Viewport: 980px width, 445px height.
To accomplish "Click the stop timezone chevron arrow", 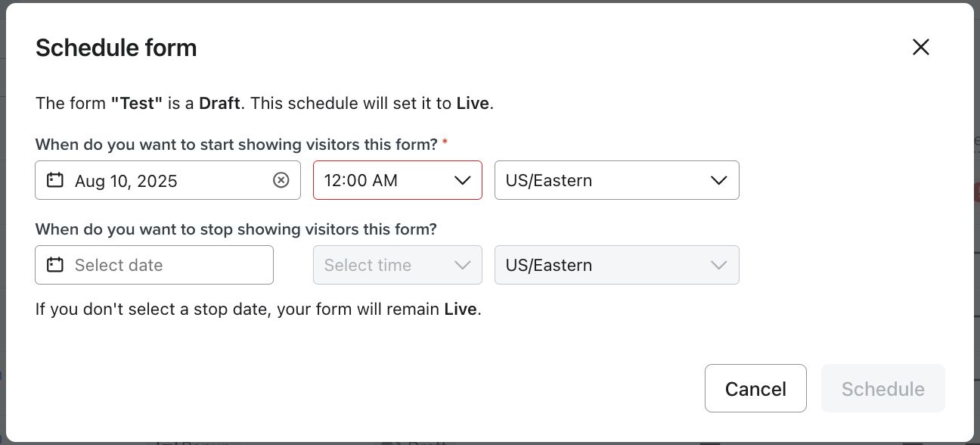I will coord(719,265).
